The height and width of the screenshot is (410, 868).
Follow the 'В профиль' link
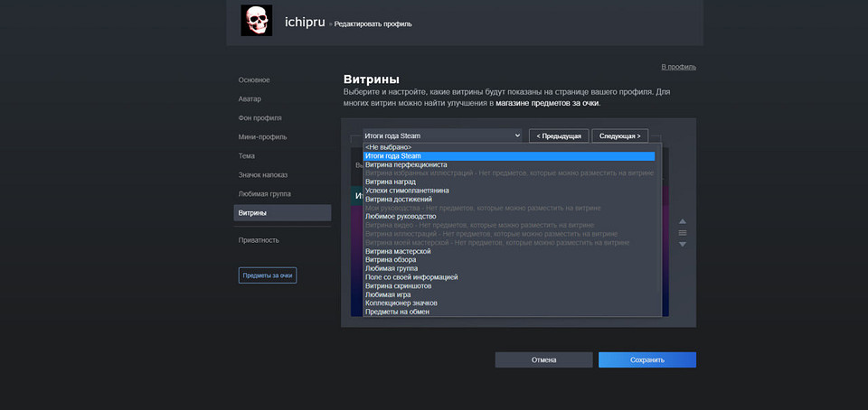coord(679,67)
